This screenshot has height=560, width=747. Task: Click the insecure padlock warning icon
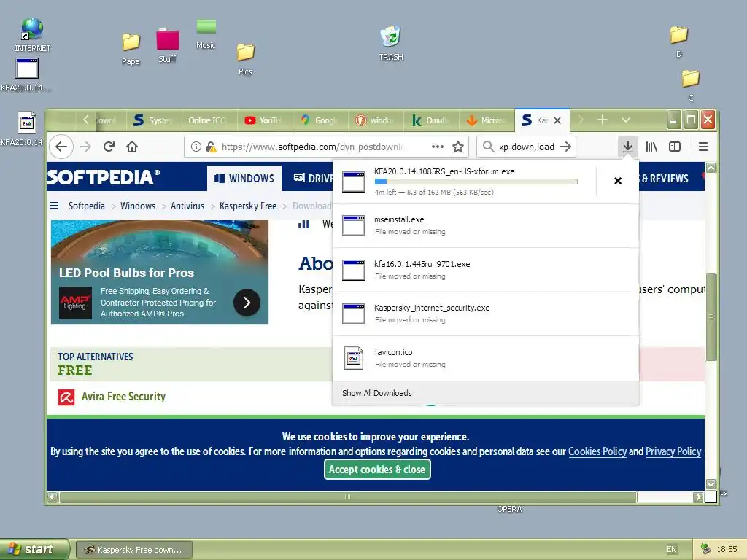(x=211, y=147)
